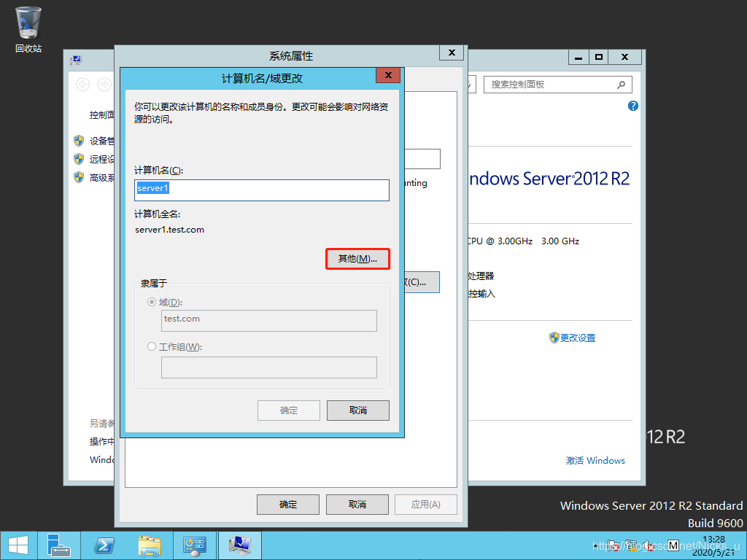Click the forward arrow in System window
This screenshot has width=747, height=560.
(104, 85)
